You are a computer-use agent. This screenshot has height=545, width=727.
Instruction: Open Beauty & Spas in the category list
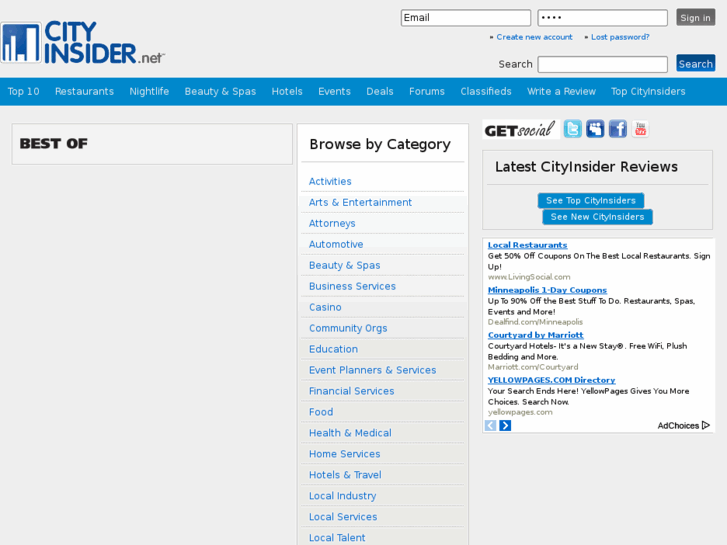coord(344,265)
